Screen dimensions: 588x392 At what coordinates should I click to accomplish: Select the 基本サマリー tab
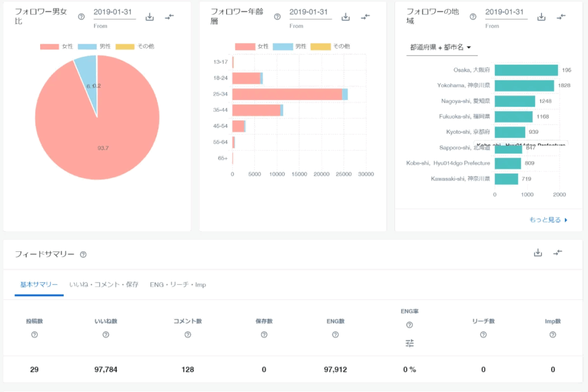pyautogui.click(x=39, y=285)
